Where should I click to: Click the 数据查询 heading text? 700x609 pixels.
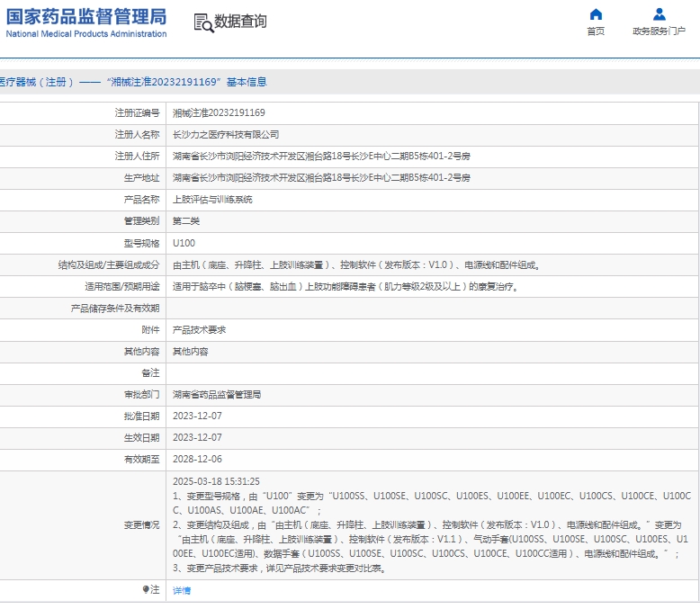tap(240, 21)
